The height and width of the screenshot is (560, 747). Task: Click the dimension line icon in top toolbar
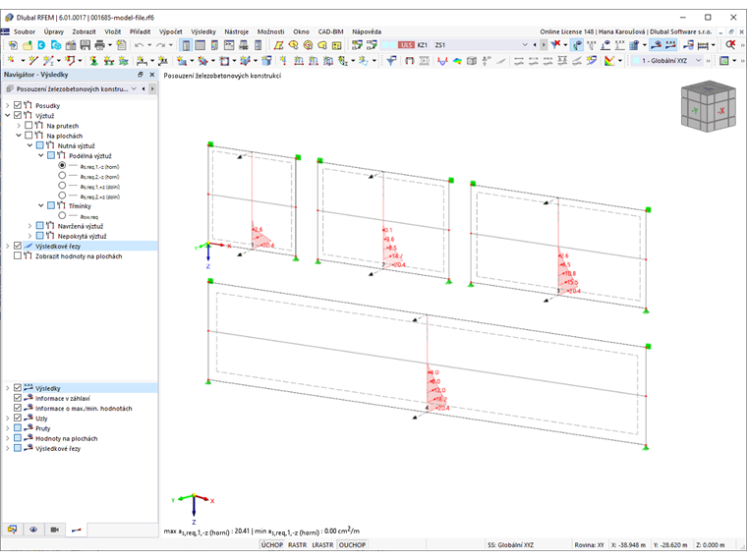pos(703,45)
